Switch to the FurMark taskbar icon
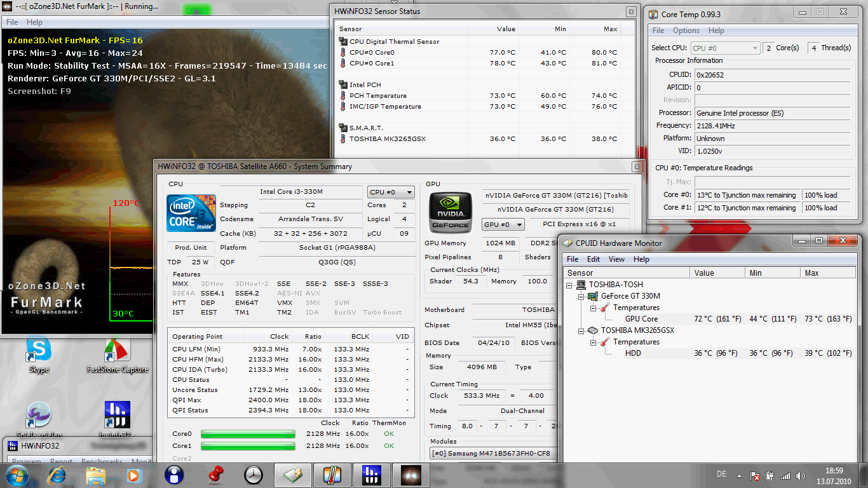The image size is (868, 488). tap(410, 474)
